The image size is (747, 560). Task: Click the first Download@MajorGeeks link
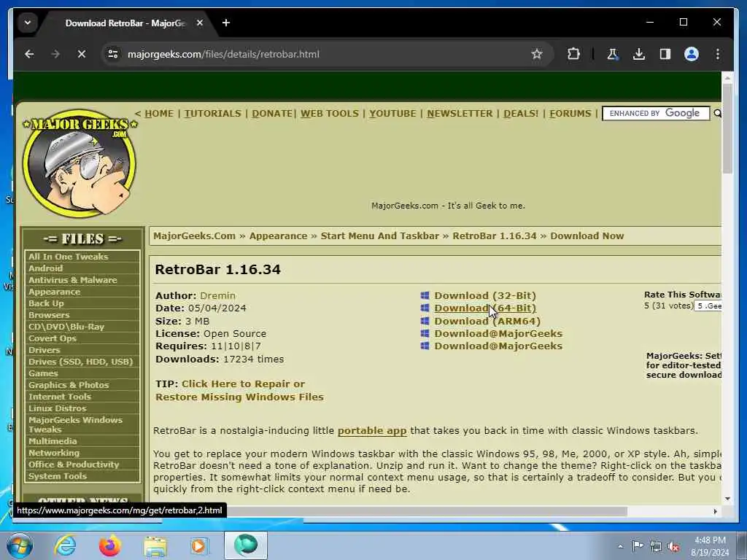pos(498,333)
